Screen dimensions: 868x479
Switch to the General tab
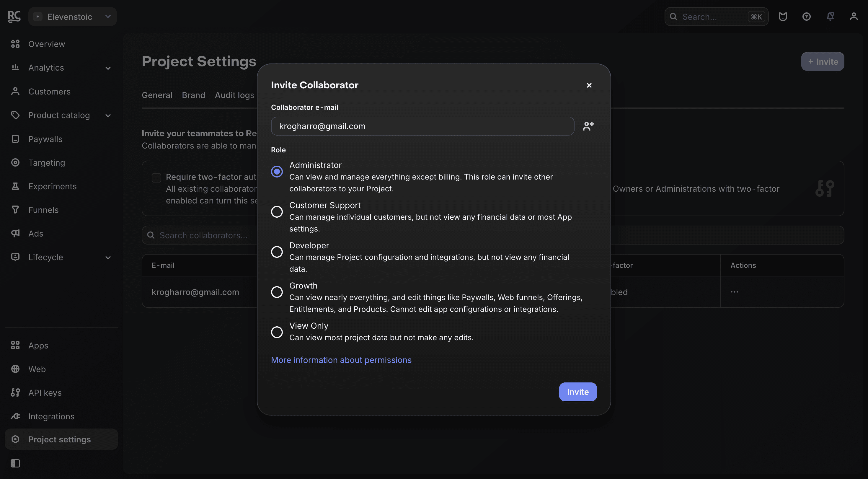(x=157, y=95)
